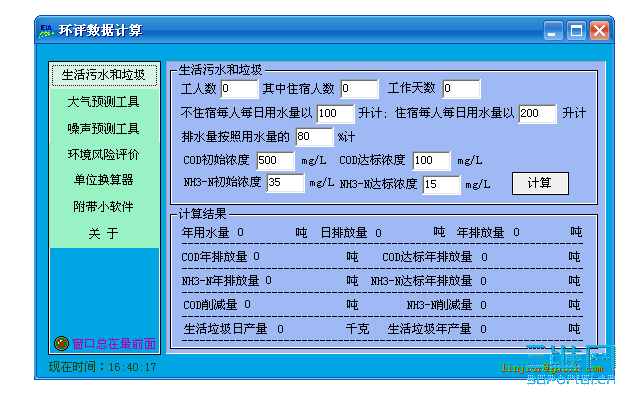
Task: Click the NH3-N达标年排放量 result label
Action: point(422,282)
